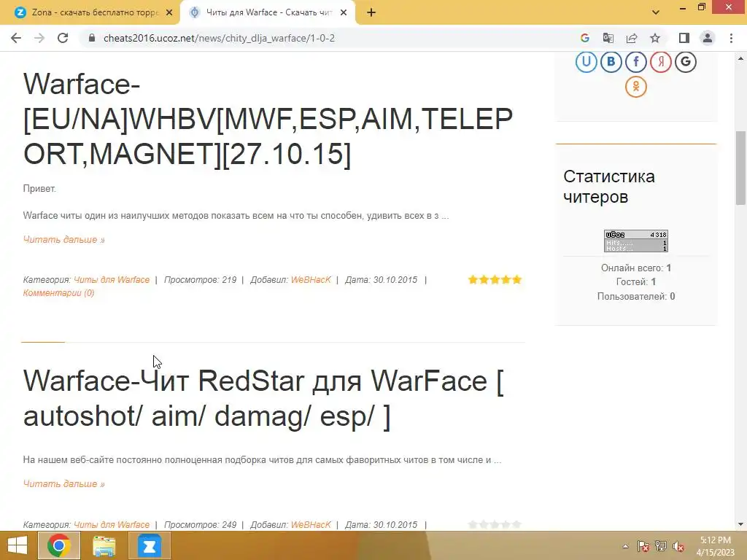Open Windows Start button
This screenshot has height=560, width=747.
click(18, 545)
